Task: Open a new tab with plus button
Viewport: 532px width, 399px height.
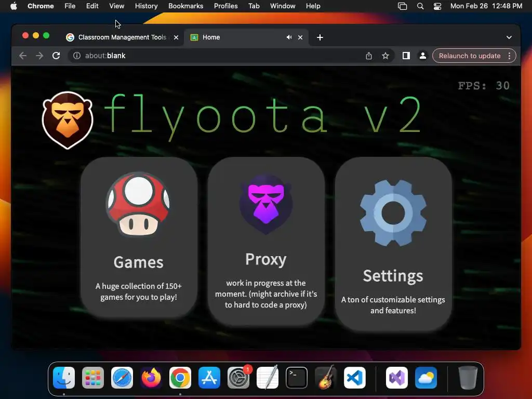Action: pyautogui.click(x=320, y=37)
